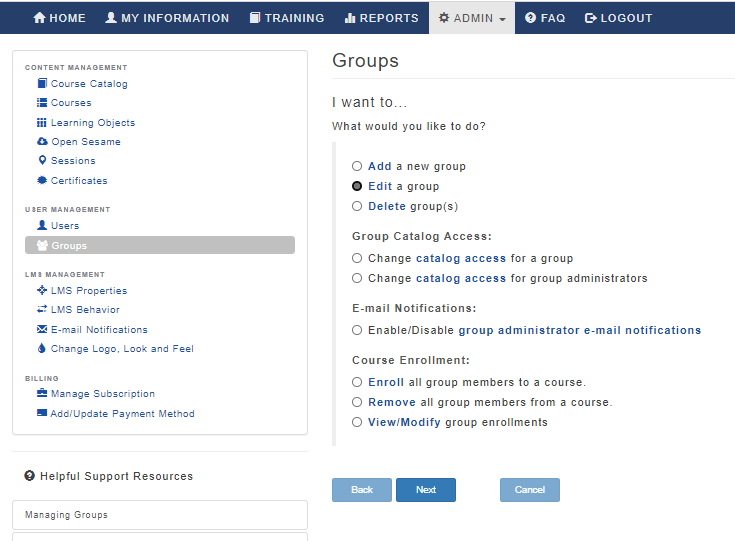Select View/Modify group enrollments radio option
The height and width of the screenshot is (541, 735).
[357, 422]
